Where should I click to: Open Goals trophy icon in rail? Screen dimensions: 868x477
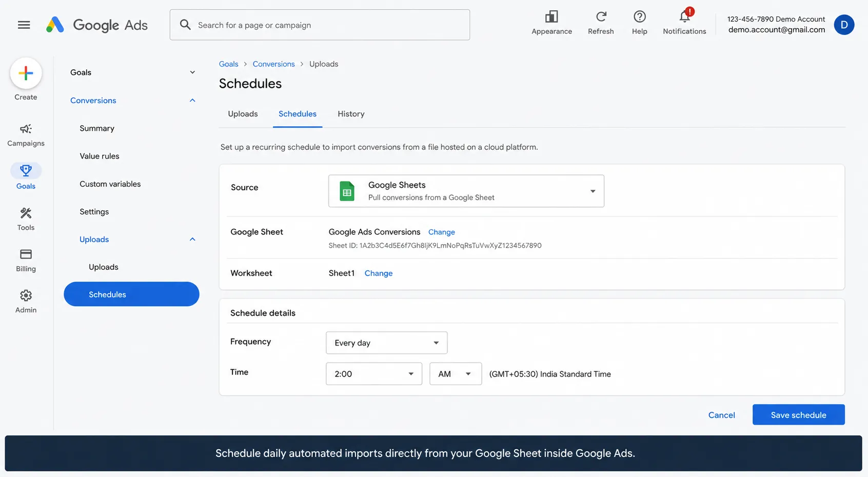pyautogui.click(x=26, y=170)
